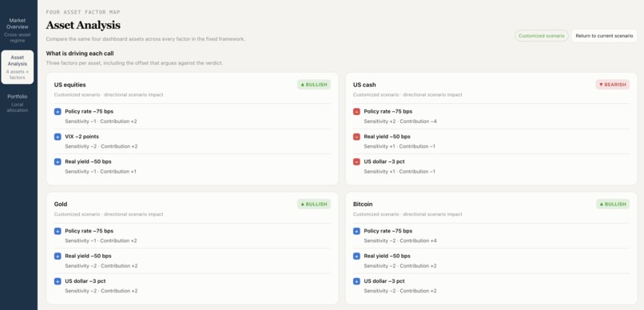Click BULLISH badge on Bitcoin card
Viewport: 644px width, 310px height.
(x=613, y=204)
